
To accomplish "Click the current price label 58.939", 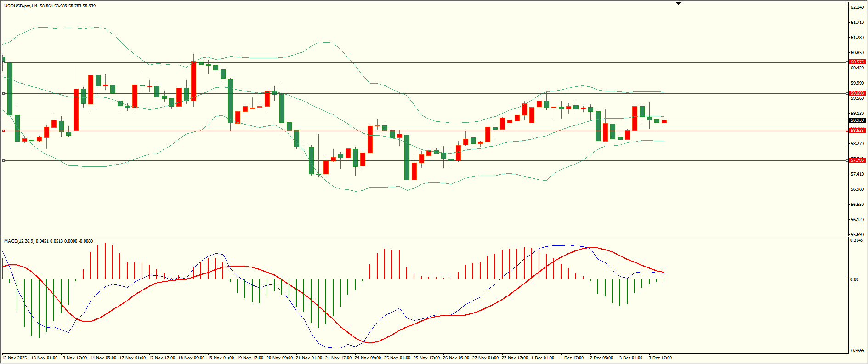I will pyautogui.click(x=857, y=120).
